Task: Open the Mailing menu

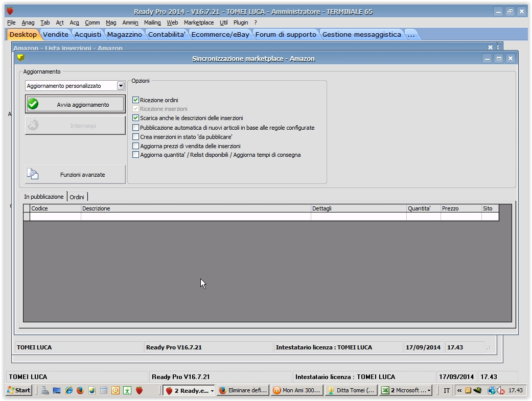Action: 152,22
